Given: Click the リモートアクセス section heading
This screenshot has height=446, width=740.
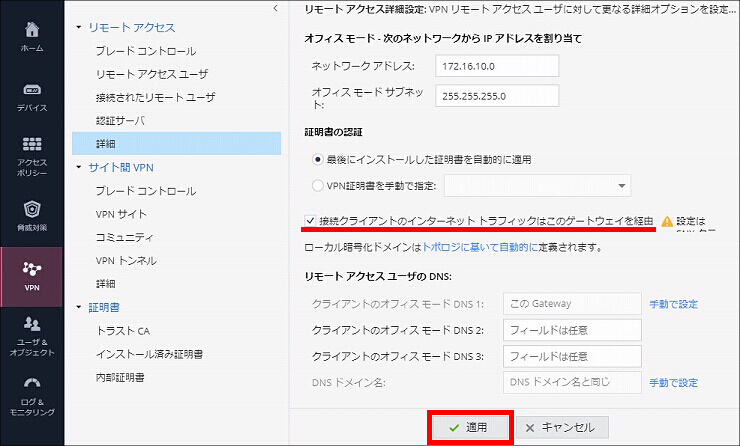Looking at the screenshot, I should 132,27.
